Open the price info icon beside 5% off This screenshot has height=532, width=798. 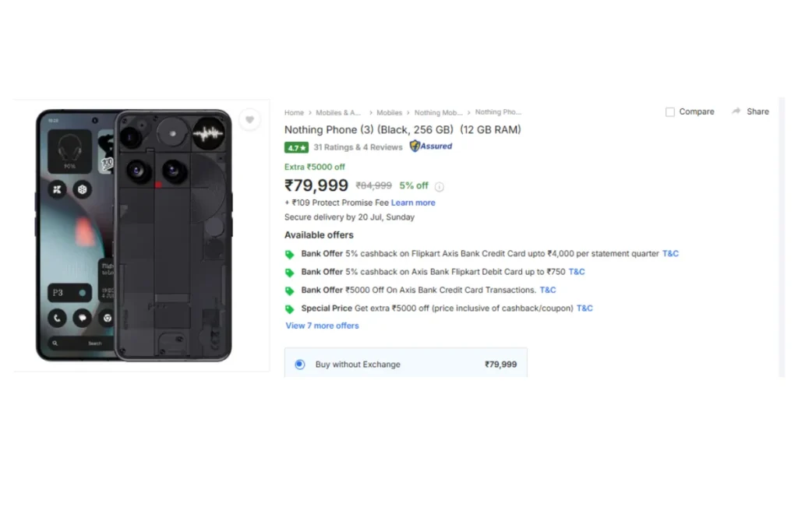pos(440,187)
